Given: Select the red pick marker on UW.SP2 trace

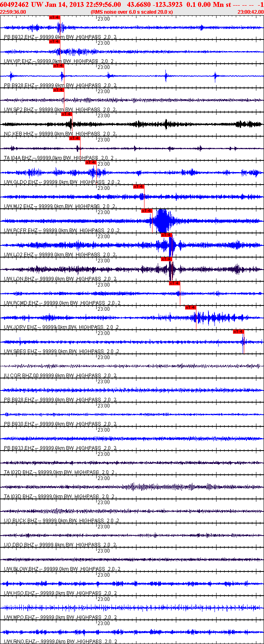Looking at the screenshot, I should 58,90.
